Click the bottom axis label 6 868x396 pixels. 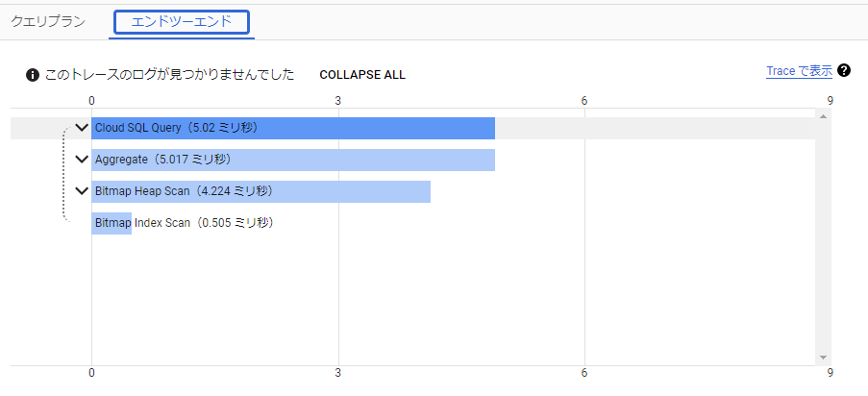point(584,373)
